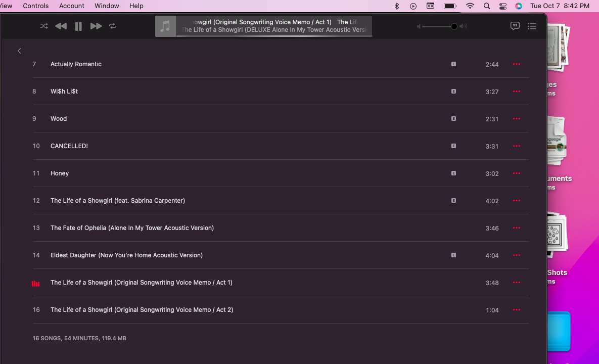Image resolution: width=599 pixels, height=364 pixels.
Task: Select The Life of a Showgirl feat. Sabrina Carpenter
Action: (x=118, y=201)
